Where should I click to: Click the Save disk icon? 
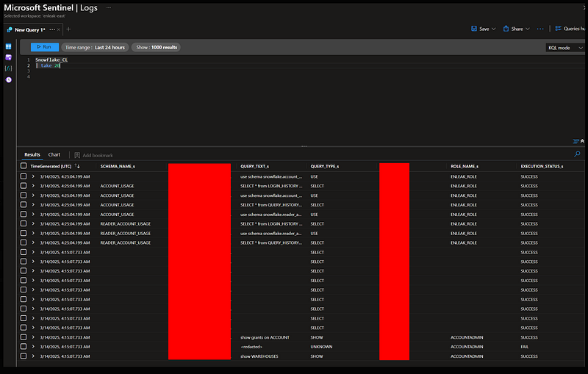click(474, 29)
